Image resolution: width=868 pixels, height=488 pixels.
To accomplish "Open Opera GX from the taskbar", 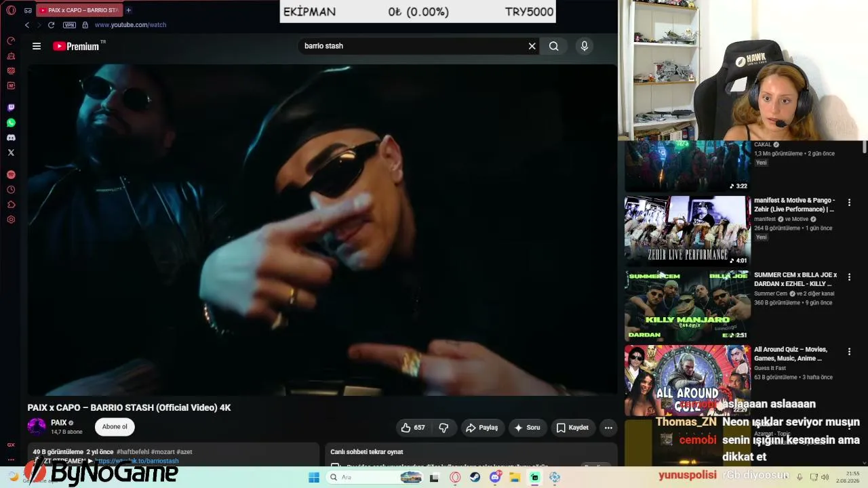I will coord(455,477).
